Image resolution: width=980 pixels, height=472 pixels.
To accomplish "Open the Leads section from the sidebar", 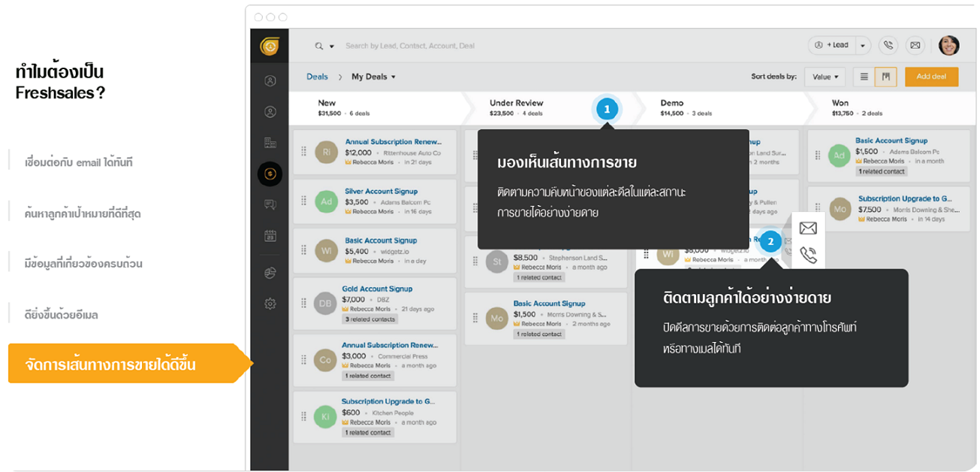I will [270, 81].
